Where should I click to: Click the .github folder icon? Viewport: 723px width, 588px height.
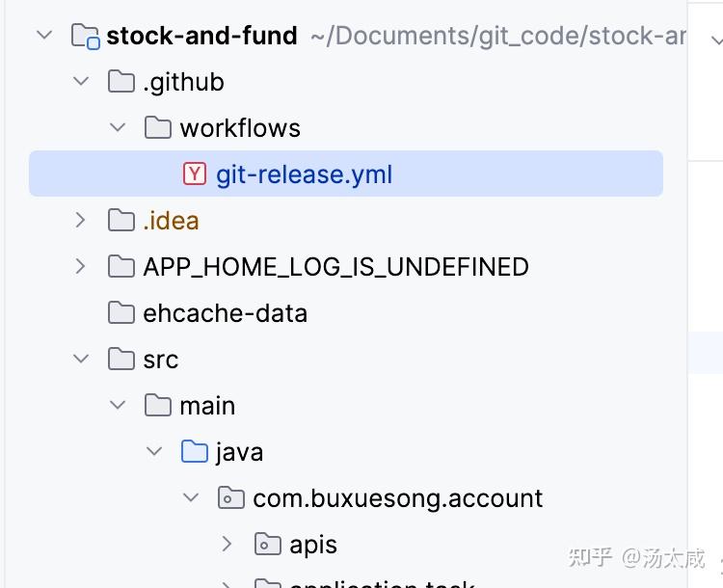tap(121, 82)
